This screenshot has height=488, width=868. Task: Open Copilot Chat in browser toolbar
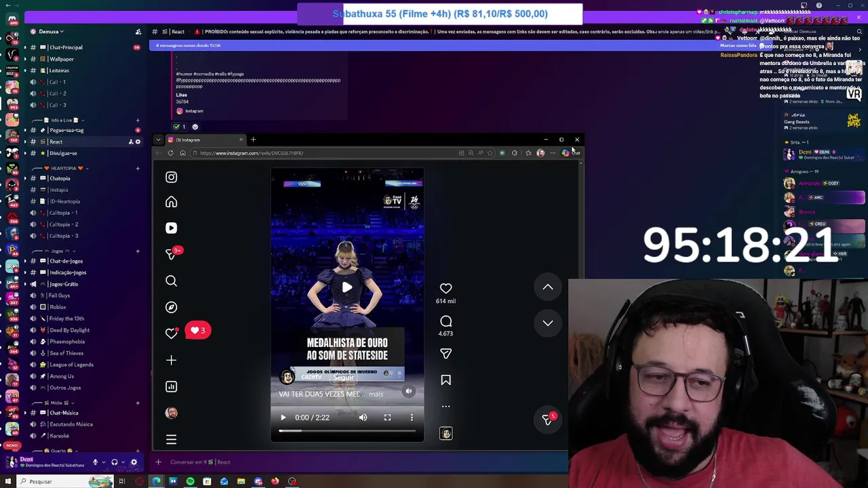[571, 153]
